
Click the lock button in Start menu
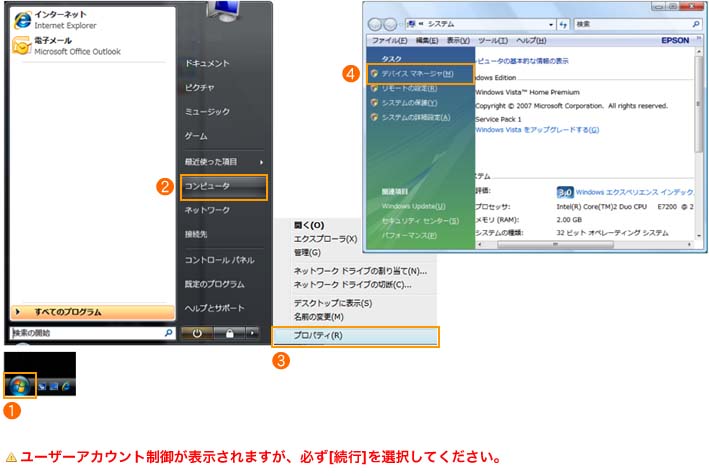[x=229, y=333]
